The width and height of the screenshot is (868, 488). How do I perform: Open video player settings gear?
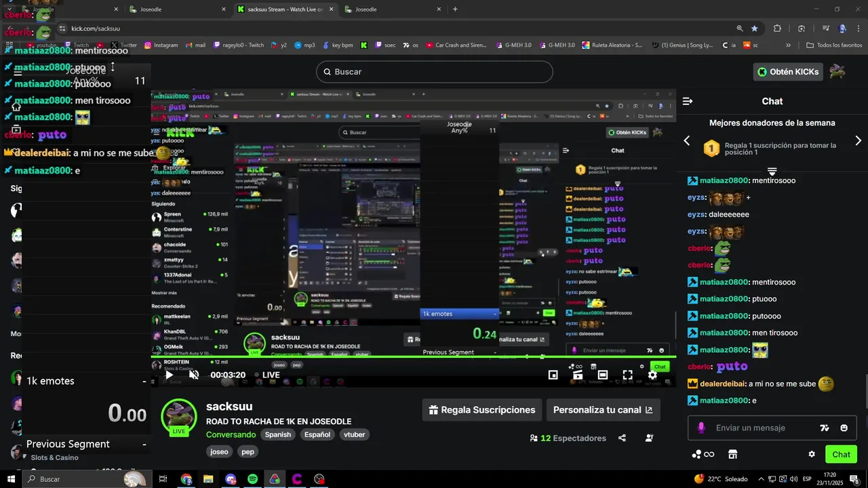click(652, 375)
